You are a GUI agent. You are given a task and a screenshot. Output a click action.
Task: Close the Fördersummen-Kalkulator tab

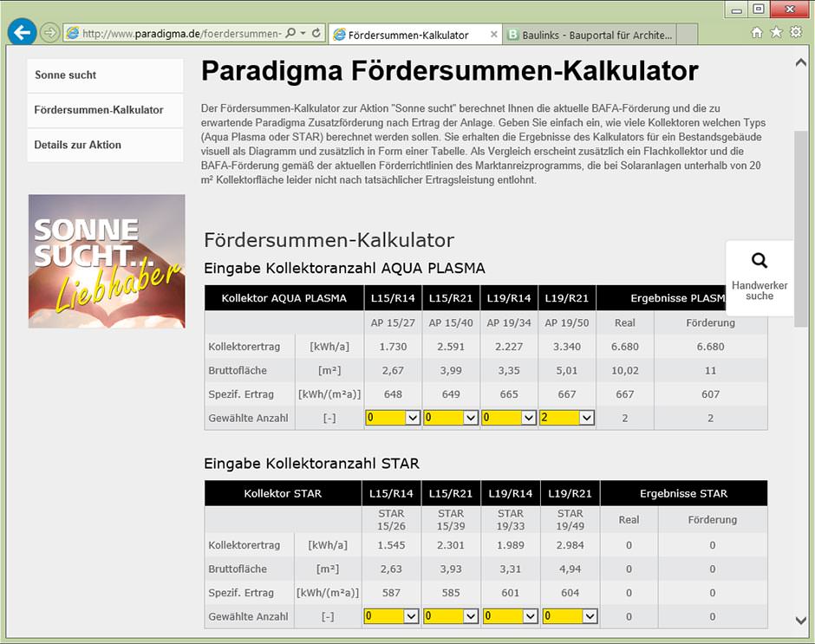click(494, 35)
